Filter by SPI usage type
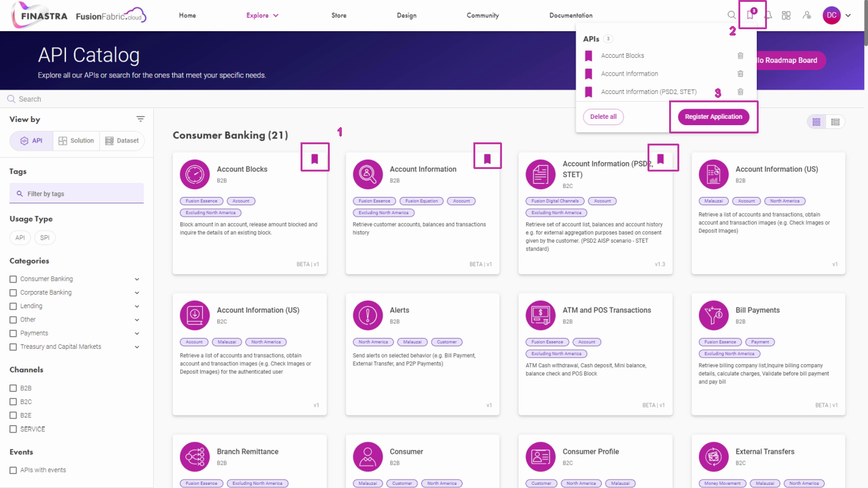This screenshot has width=868, height=488. pos(45,238)
